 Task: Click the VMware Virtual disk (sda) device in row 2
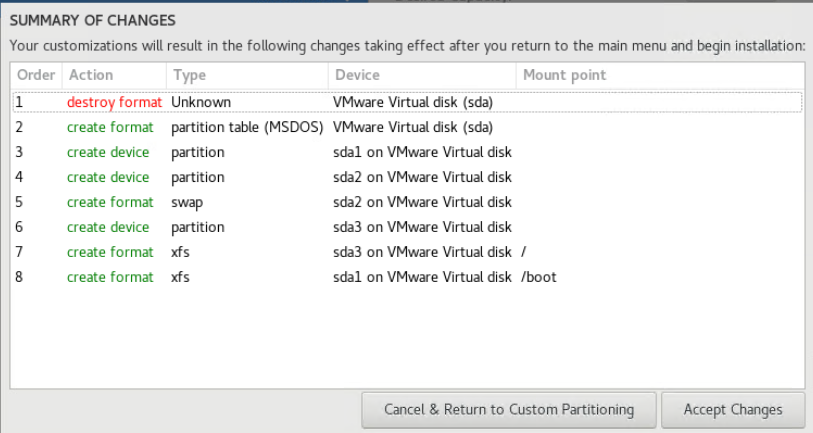click(412, 127)
